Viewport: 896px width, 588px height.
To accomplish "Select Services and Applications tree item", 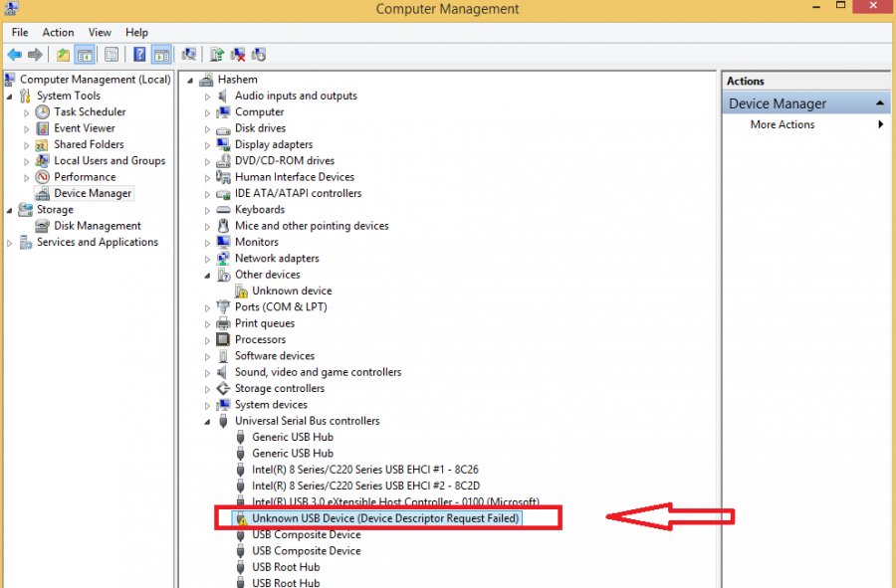I will click(98, 242).
